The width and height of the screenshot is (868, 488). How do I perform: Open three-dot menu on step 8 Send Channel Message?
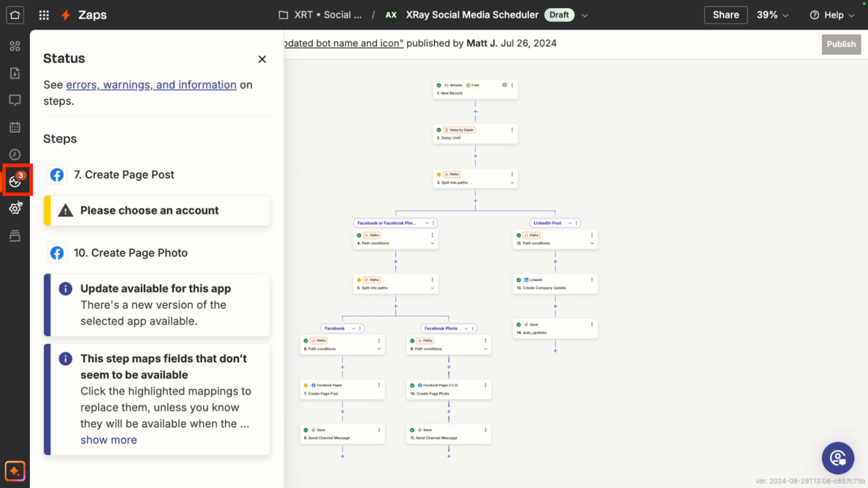pos(379,429)
